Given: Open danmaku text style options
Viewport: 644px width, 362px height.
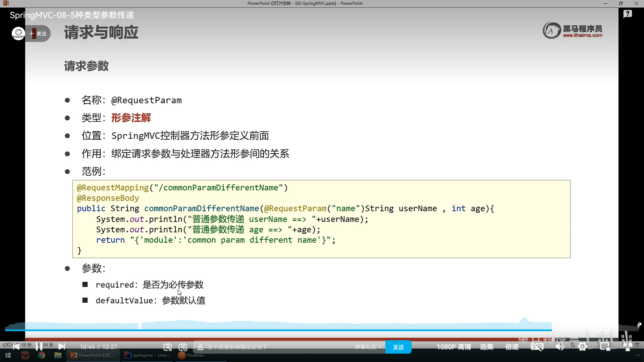Looking at the screenshot, I should point(200,347).
